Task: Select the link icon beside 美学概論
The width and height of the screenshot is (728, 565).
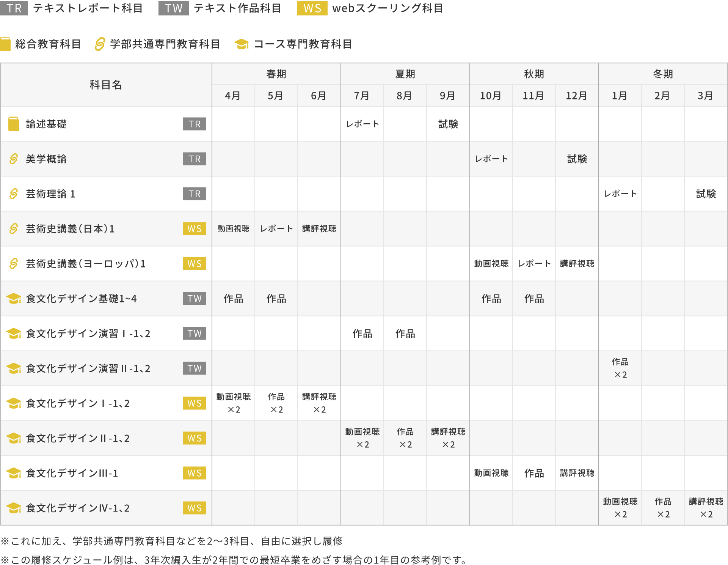Action: tap(14, 159)
